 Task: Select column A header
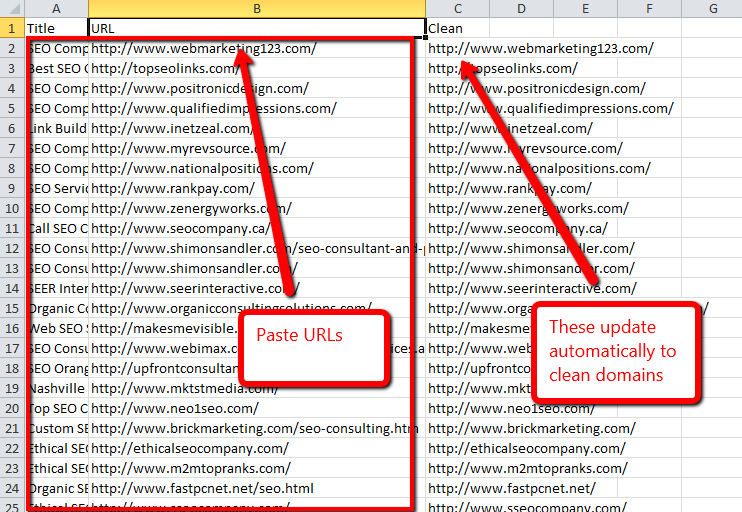(x=56, y=9)
